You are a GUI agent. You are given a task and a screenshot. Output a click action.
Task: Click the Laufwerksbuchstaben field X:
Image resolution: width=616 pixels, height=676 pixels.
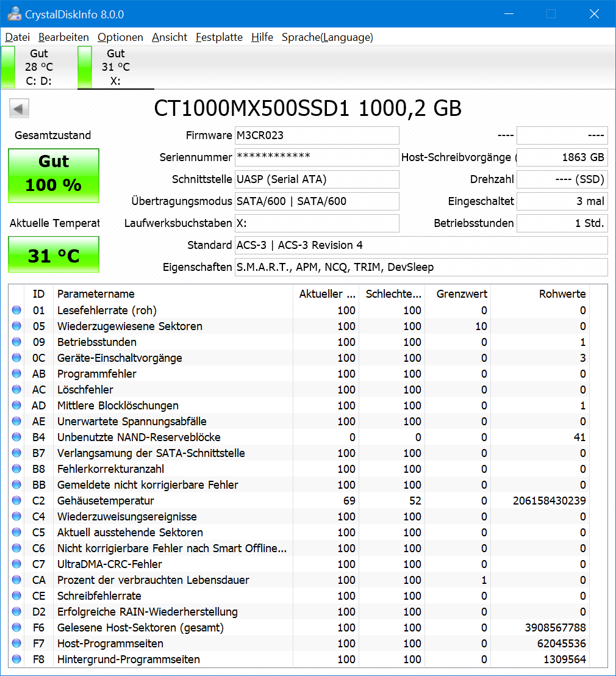(x=317, y=223)
